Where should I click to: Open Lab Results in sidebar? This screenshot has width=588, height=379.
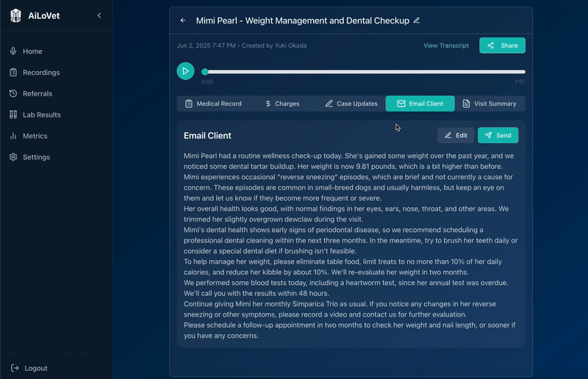click(41, 115)
